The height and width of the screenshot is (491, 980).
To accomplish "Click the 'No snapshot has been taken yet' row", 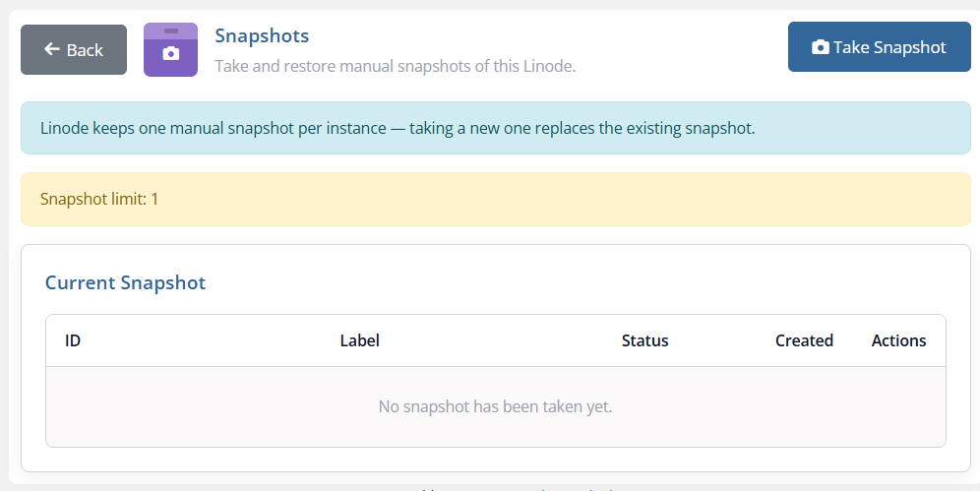I will [496, 406].
